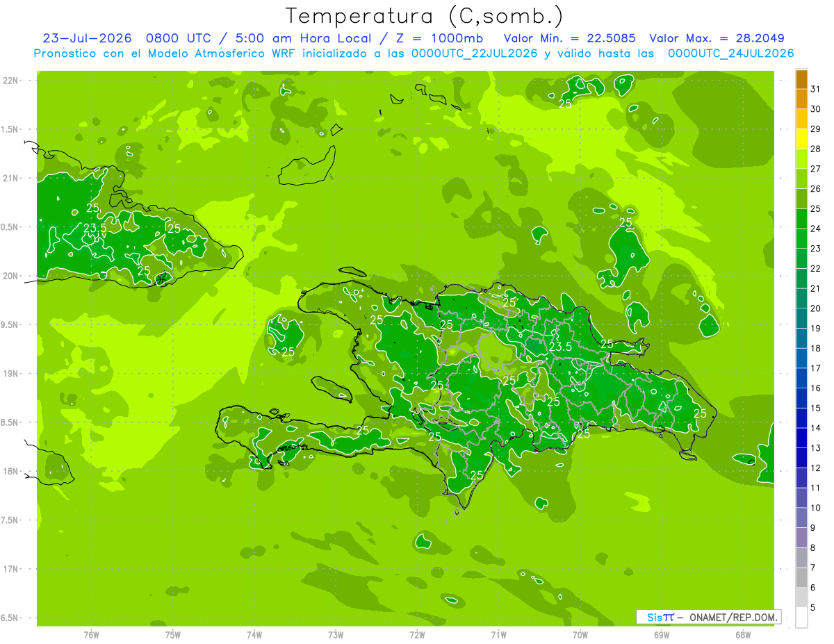Image resolution: width=834 pixels, height=644 pixels.
Task: Click the "ONAMET/REP.DOM." credit label
Action: pos(735,617)
